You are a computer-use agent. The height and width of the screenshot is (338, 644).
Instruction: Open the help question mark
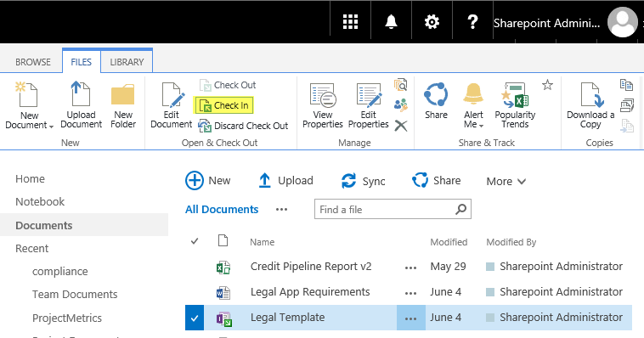[472, 22]
